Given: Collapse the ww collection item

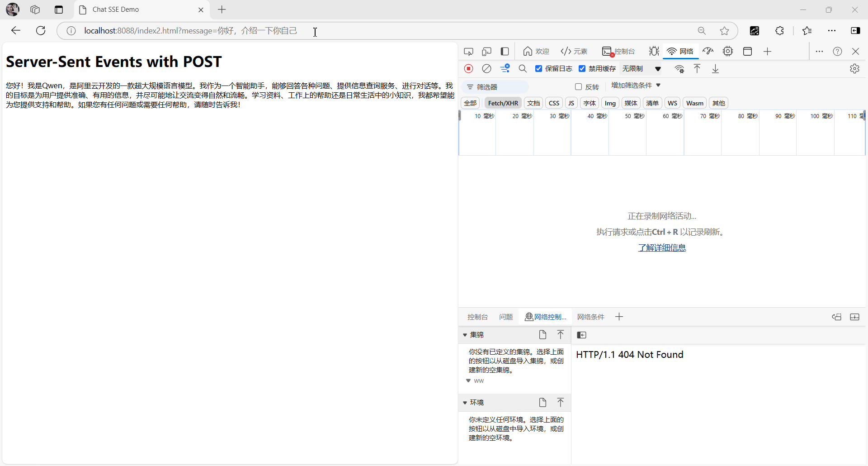Looking at the screenshot, I should (x=468, y=380).
